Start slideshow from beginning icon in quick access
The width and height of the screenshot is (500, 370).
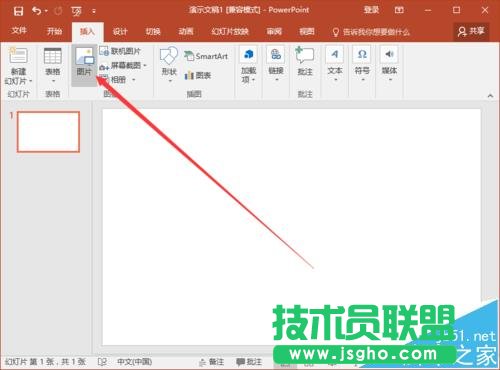click(76, 12)
